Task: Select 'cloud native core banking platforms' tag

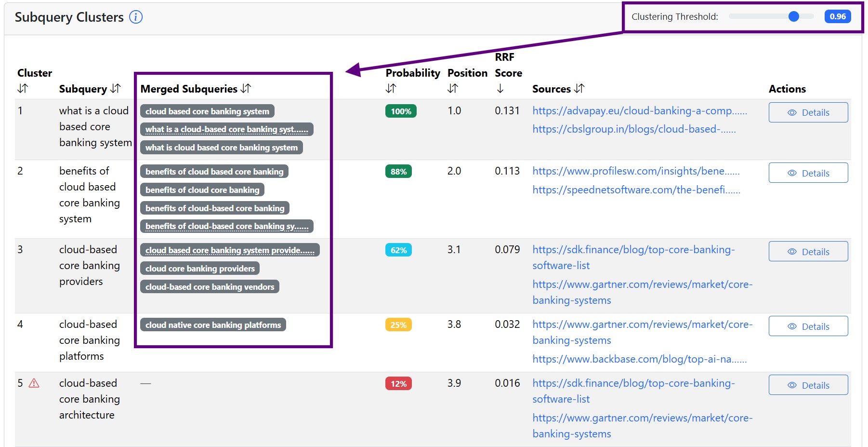Action: click(x=213, y=325)
